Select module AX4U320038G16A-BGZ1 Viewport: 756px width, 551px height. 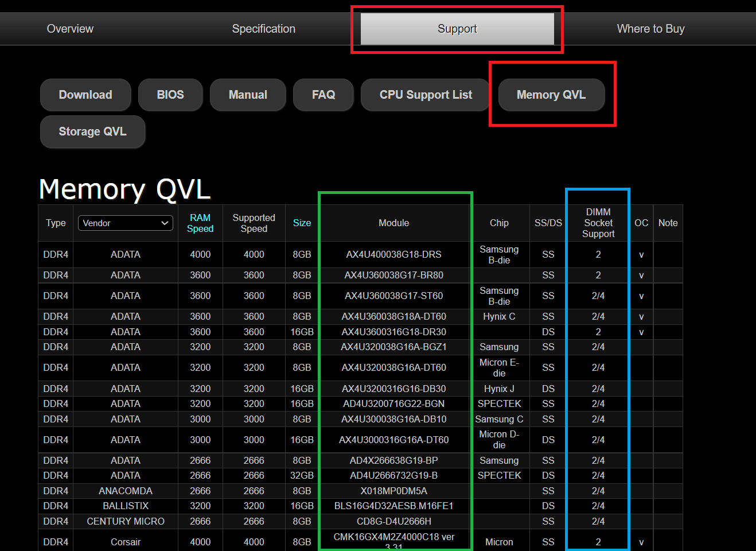pyautogui.click(x=393, y=347)
